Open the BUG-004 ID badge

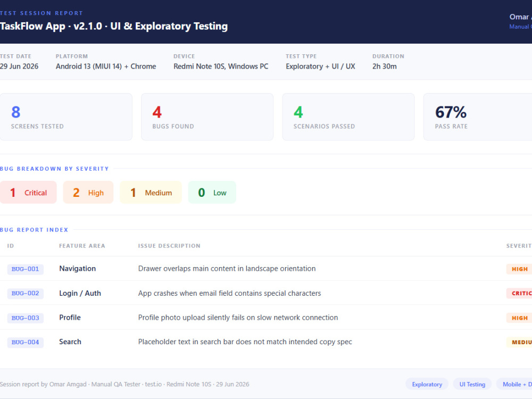tap(25, 342)
